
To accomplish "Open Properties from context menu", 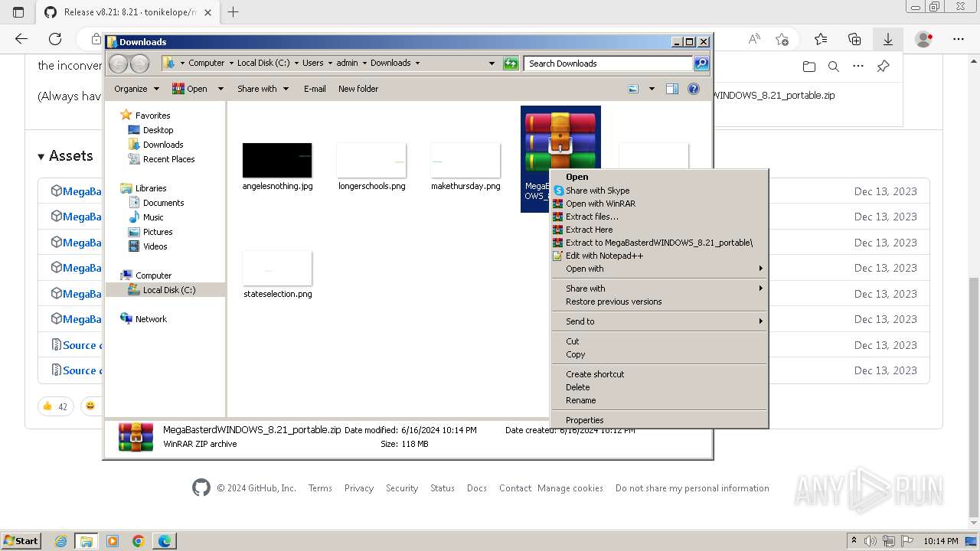I will pyautogui.click(x=659, y=420).
